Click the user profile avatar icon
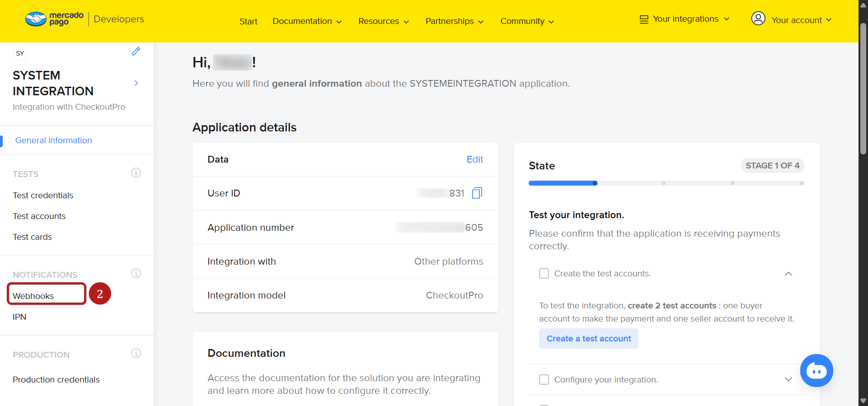This screenshot has height=406, width=868. (x=758, y=19)
